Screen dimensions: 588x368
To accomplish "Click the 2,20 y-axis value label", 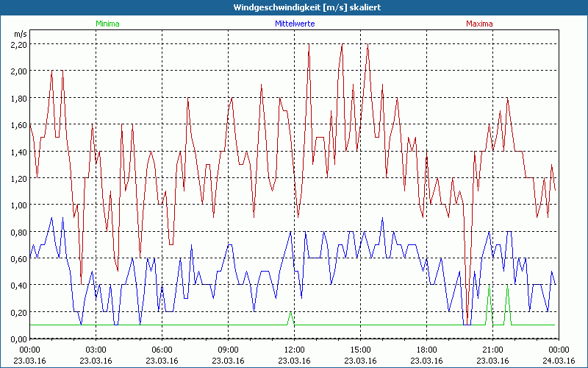I will click(x=18, y=45).
